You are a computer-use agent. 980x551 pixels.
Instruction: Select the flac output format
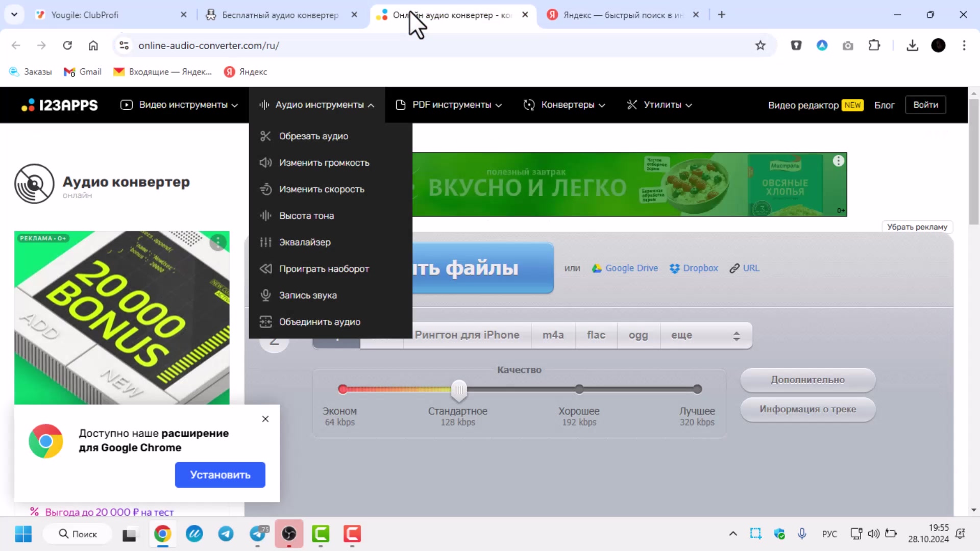pos(596,335)
